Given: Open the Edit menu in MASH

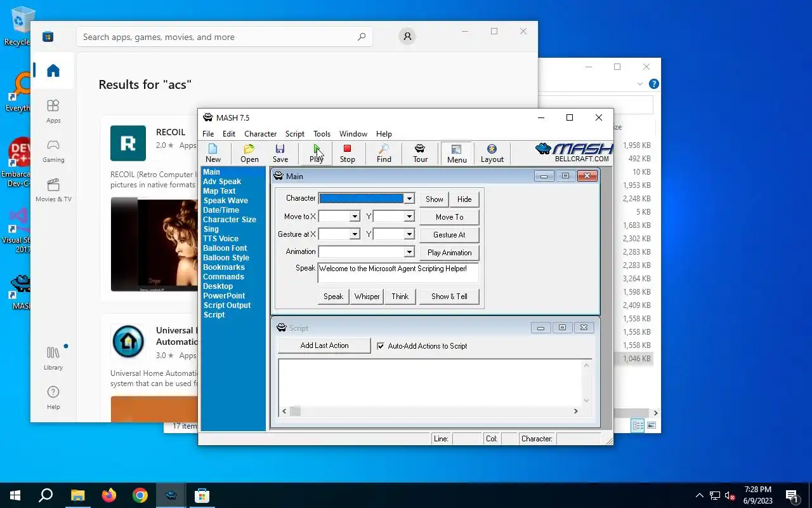Looking at the screenshot, I should point(229,134).
